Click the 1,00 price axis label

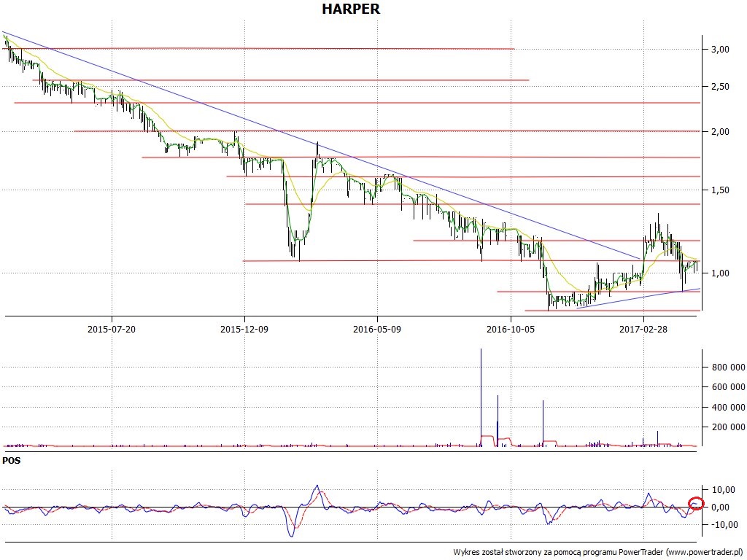[x=720, y=273]
